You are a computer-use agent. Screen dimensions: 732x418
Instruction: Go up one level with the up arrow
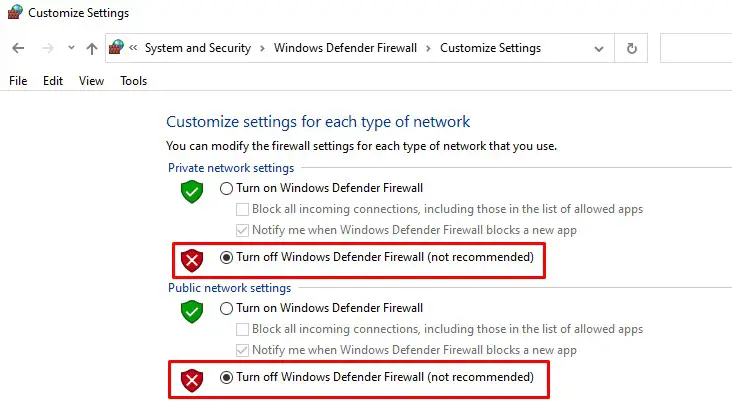tap(92, 48)
